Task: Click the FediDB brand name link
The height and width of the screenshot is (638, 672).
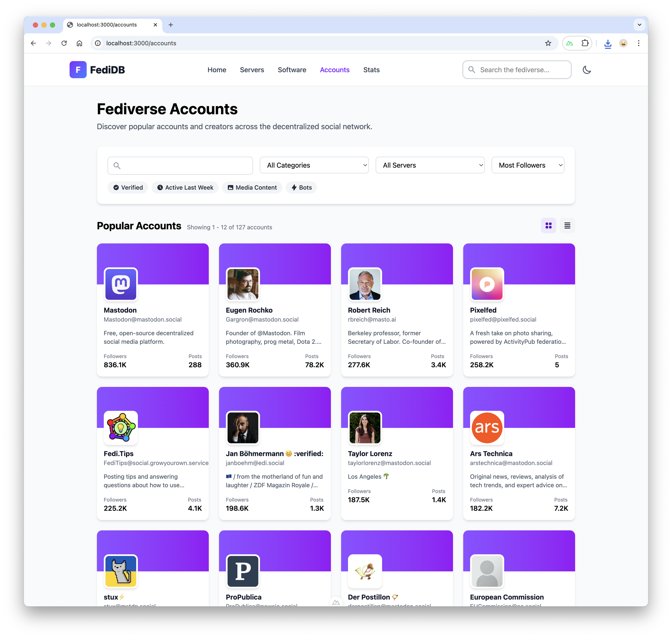Action: 107,70
